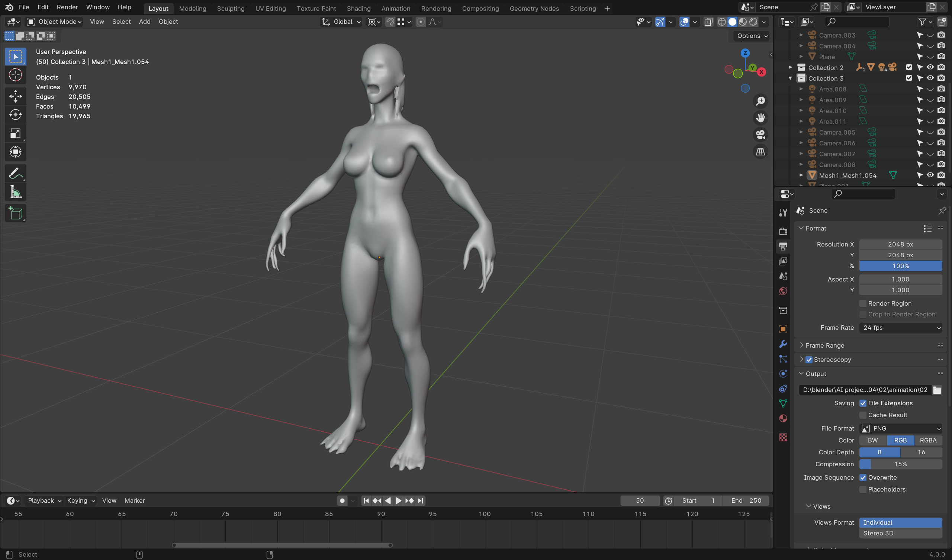The image size is (952, 560).
Task: Switch to the Geometry Nodes workspace tab
Action: pyautogui.click(x=534, y=8)
